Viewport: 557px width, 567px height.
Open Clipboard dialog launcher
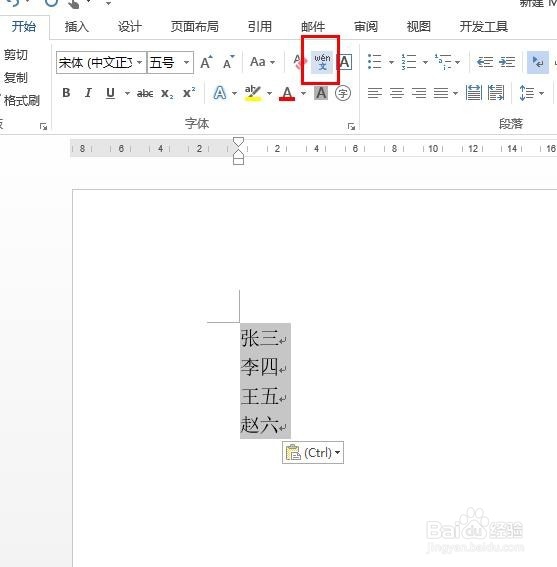click(44, 126)
